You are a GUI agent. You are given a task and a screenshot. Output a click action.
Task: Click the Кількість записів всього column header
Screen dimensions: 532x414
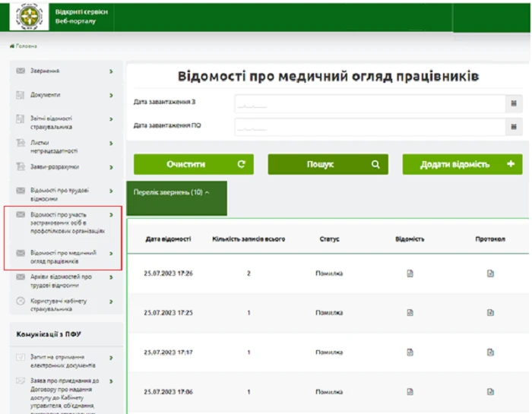coord(249,239)
